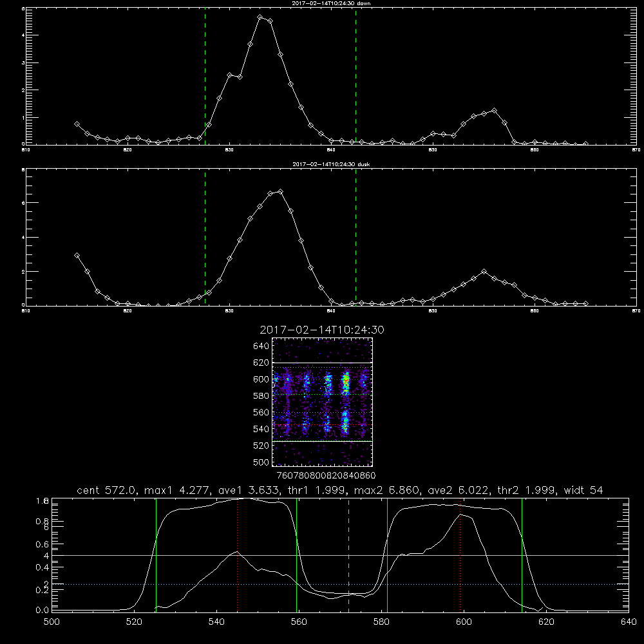Click the dusk plot title text
This screenshot has width=644, height=644.
coord(331,164)
